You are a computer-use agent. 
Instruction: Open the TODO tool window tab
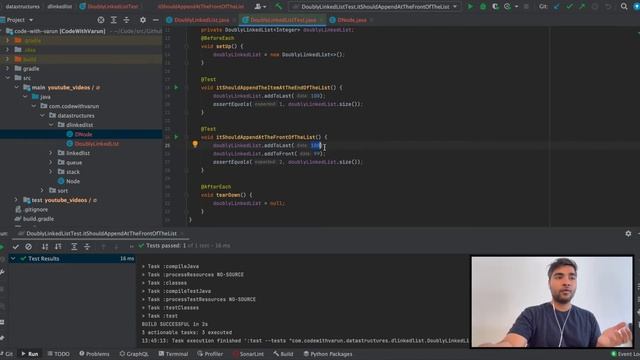[59, 354]
